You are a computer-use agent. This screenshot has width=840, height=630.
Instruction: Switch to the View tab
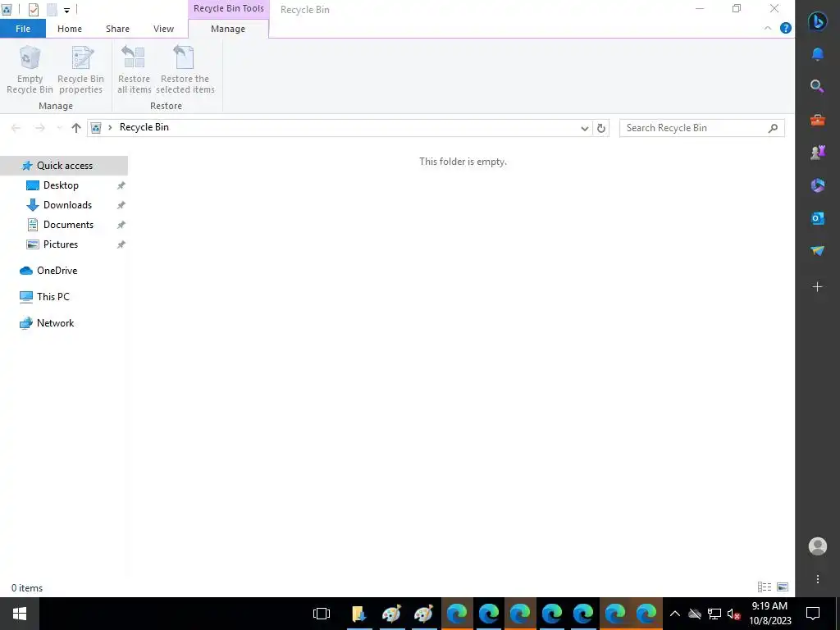click(163, 29)
